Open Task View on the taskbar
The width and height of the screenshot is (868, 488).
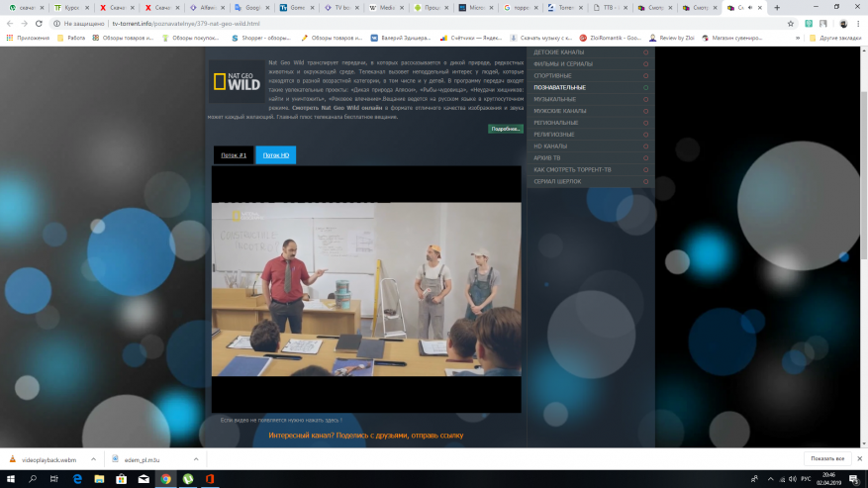click(x=54, y=479)
